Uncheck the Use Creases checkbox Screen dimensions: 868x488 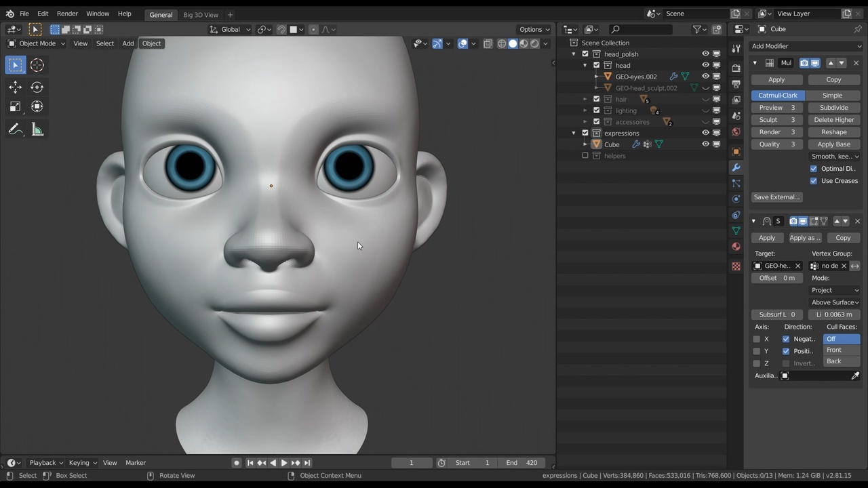pos(814,181)
